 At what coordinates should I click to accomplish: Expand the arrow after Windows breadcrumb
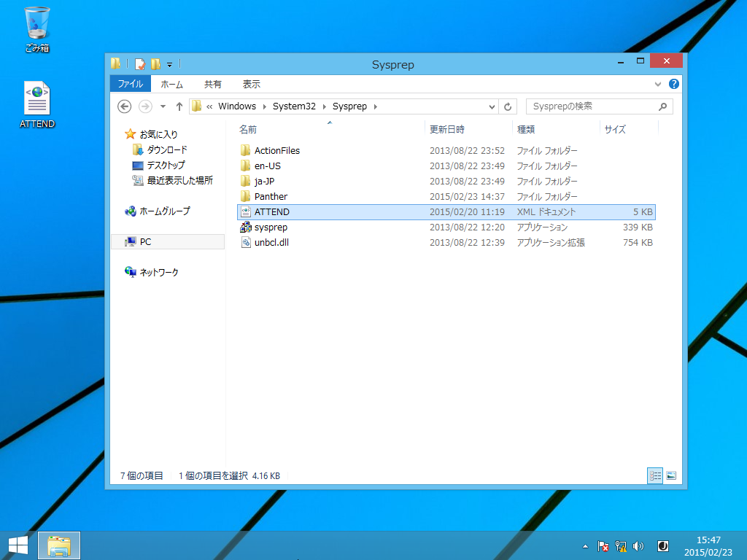(x=264, y=106)
